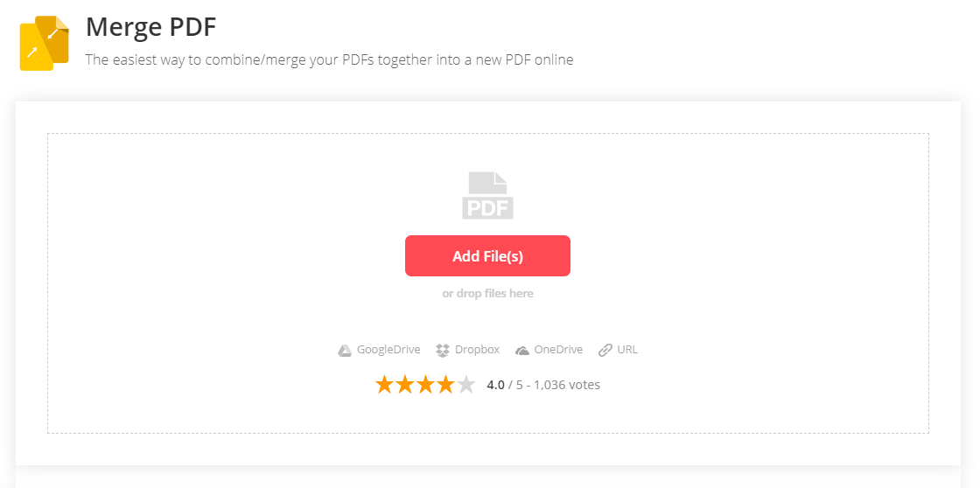Choose the Dropbox text label
The width and height of the screenshot is (980, 488).
coord(477,350)
